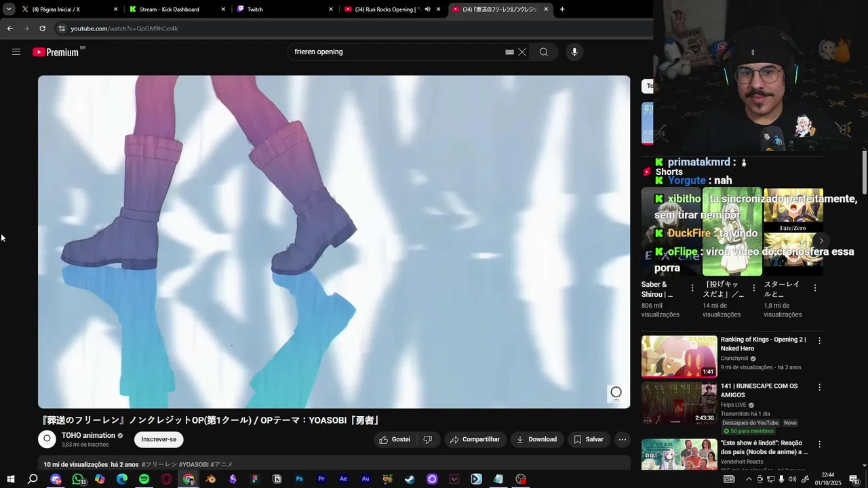
Task: Open Spotify from the taskbar
Action: click(x=144, y=479)
